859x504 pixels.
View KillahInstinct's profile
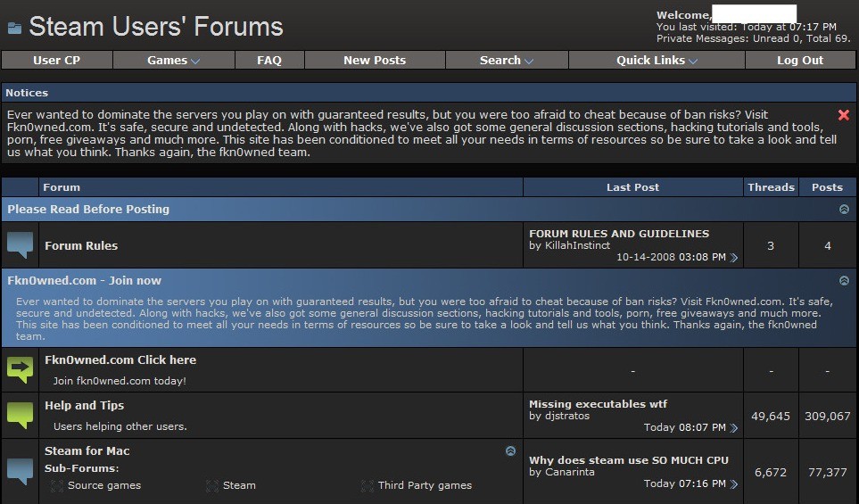click(577, 245)
